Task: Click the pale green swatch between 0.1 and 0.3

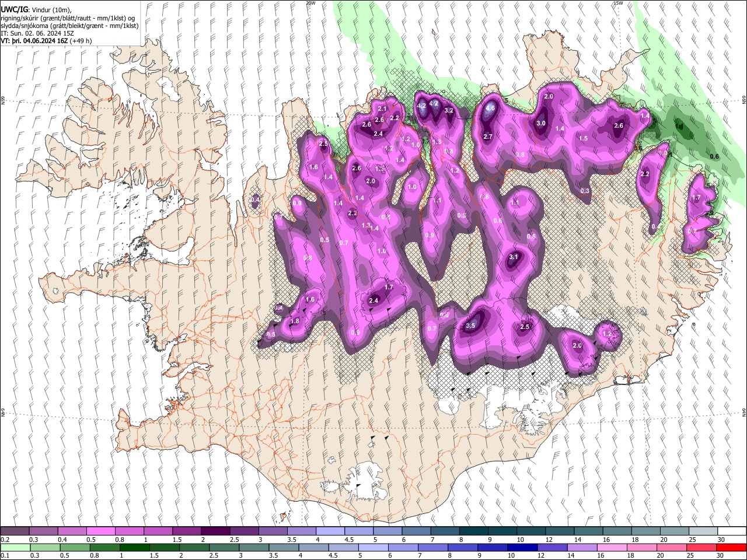Action: (x=15, y=547)
